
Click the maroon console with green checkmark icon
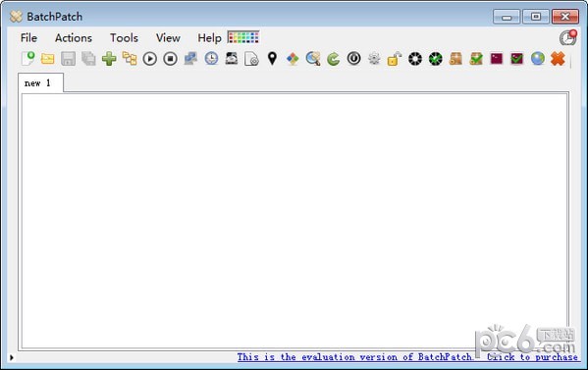point(517,59)
